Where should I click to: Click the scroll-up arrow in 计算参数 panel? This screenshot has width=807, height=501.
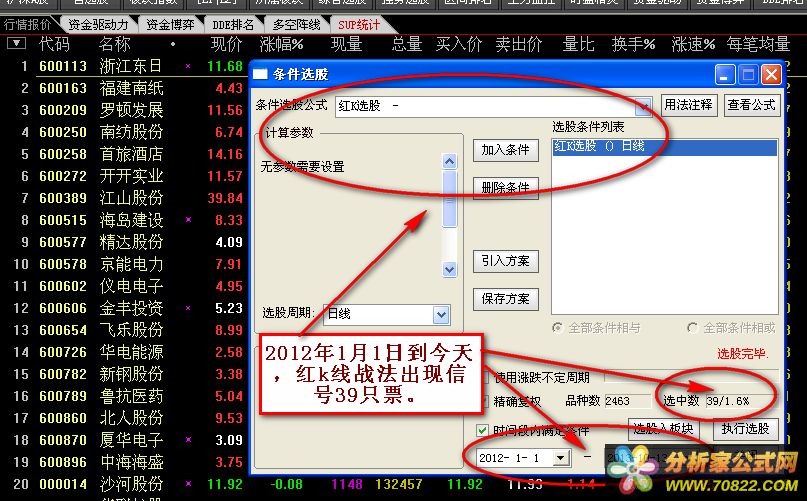click(449, 162)
